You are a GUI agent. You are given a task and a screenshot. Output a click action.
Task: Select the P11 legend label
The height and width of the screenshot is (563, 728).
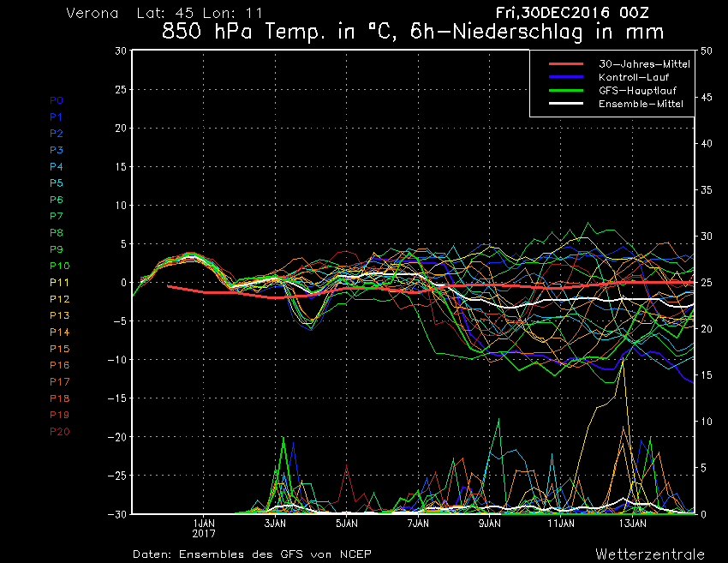coord(59,283)
